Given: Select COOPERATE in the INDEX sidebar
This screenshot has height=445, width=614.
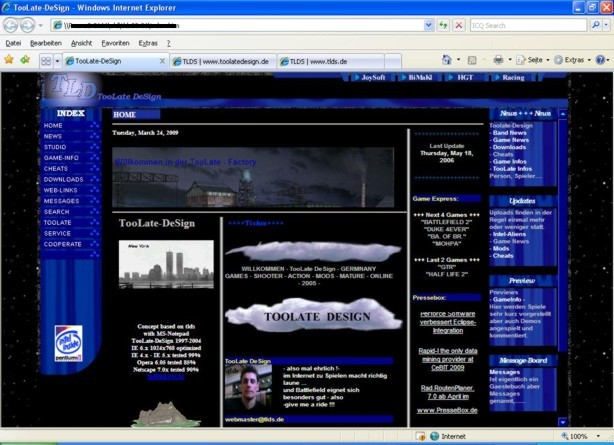Looking at the screenshot, I should click(x=63, y=244).
